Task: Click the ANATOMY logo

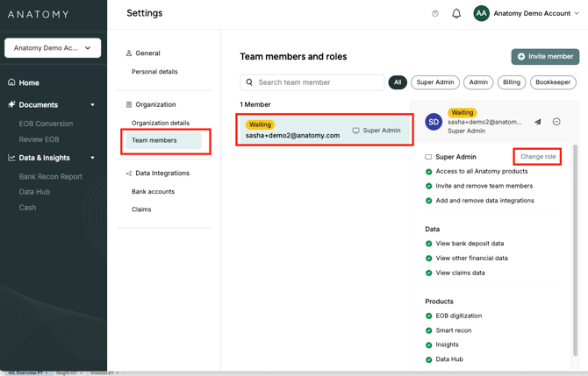Action: click(39, 14)
